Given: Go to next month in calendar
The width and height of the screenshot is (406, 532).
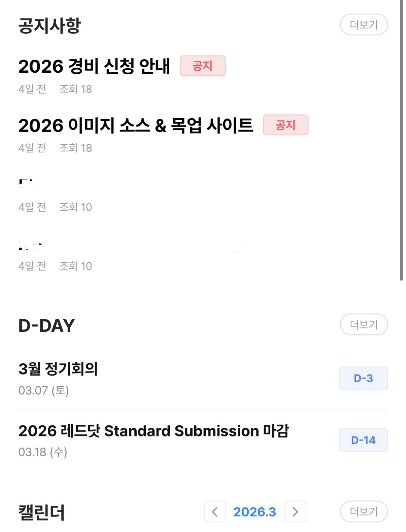Looking at the screenshot, I should click(295, 511).
